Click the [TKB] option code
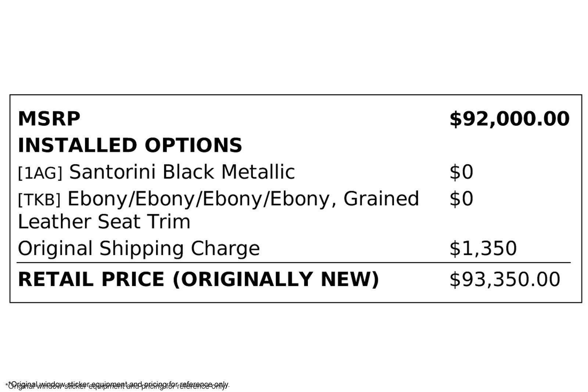The height and width of the screenshot is (392, 588). pos(39,199)
